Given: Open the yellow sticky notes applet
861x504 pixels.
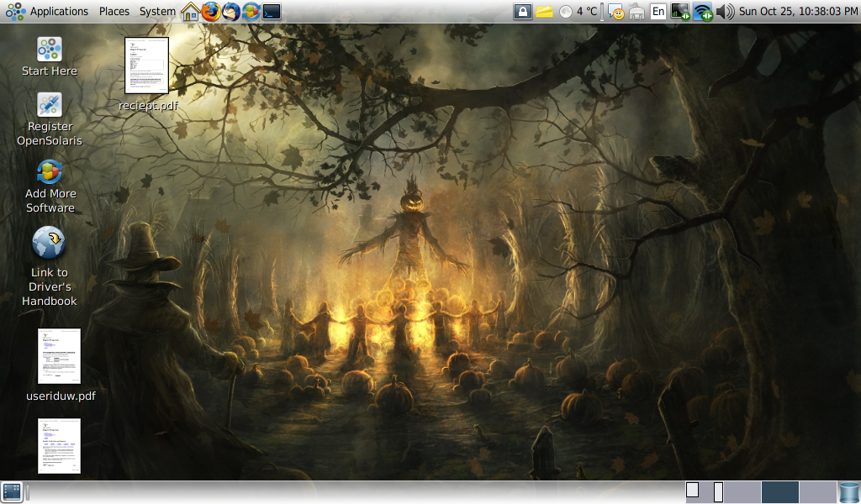Looking at the screenshot, I should pyautogui.click(x=544, y=12).
